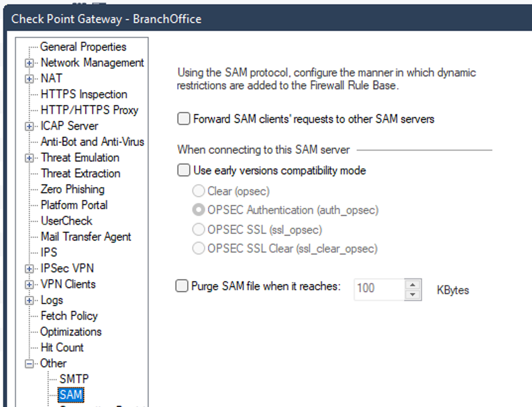Open SMTP under Other

pyautogui.click(x=74, y=379)
